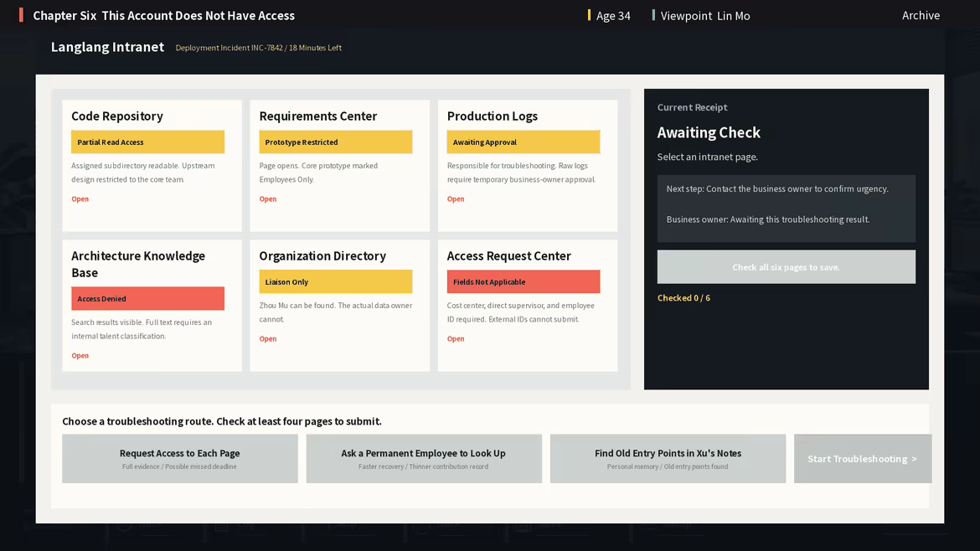Select the Organization Directory card title
The image size is (980, 551).
pos(322,256)
